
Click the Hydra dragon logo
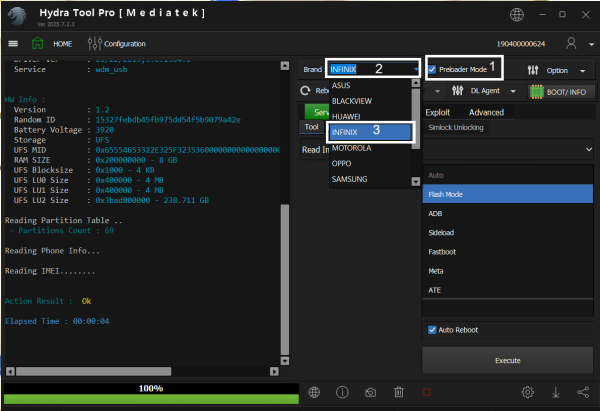[x=18, y=16]
